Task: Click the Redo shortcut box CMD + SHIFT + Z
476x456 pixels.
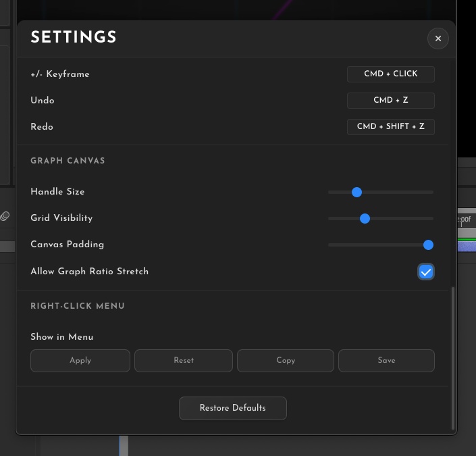Action: click(x=390, y=127)
